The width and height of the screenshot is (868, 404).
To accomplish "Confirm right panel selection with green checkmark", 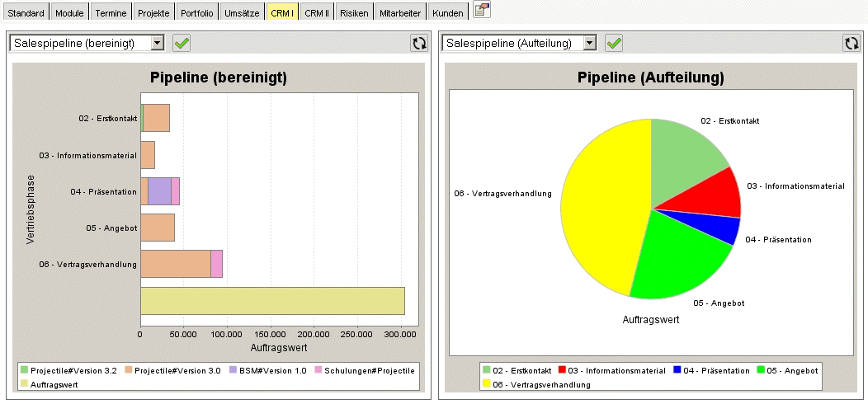I will pyautogui.click(x=614, y=43).
